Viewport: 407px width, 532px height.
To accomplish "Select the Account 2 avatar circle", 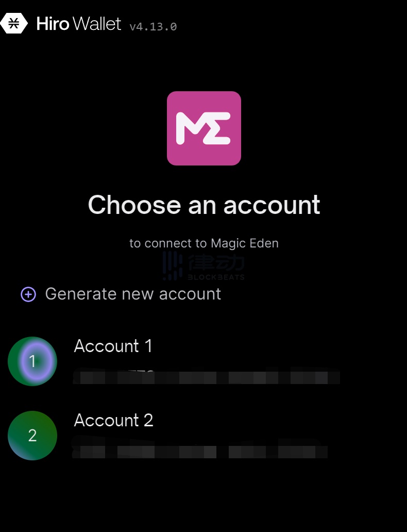I will point(32,436).
